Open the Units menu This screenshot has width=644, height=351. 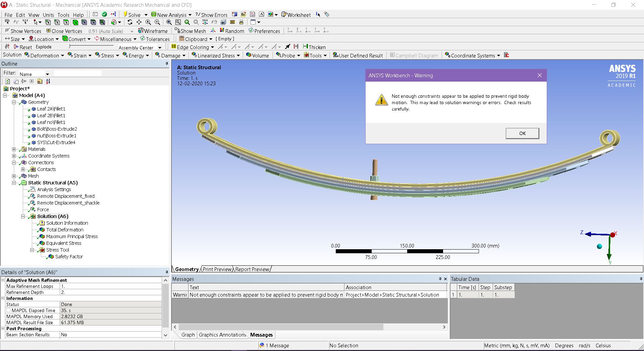[48, 15]
